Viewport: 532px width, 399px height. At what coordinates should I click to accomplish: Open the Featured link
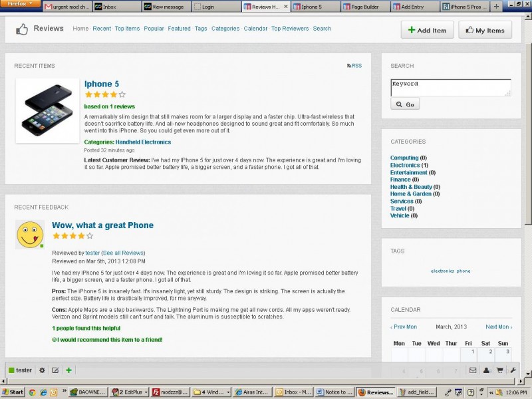coord(179,29)
